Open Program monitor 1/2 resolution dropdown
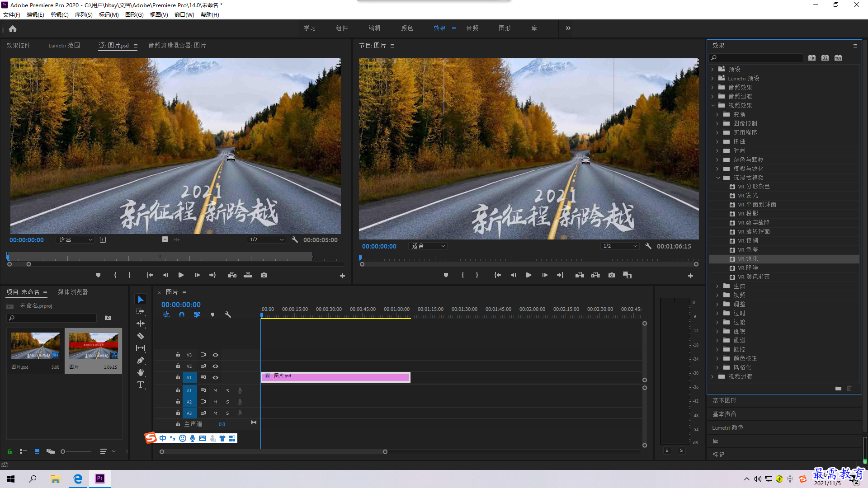The image size is (868, 488). [x=620, y=246]
